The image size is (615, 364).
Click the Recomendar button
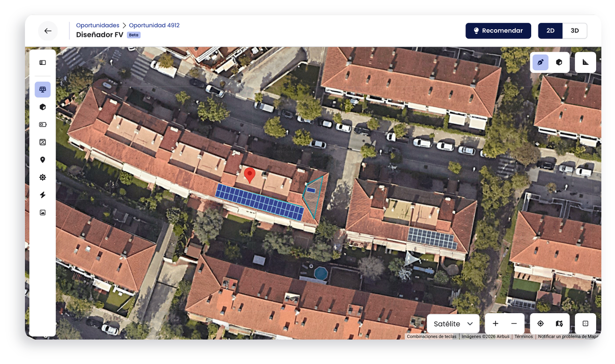pos(498,31)
